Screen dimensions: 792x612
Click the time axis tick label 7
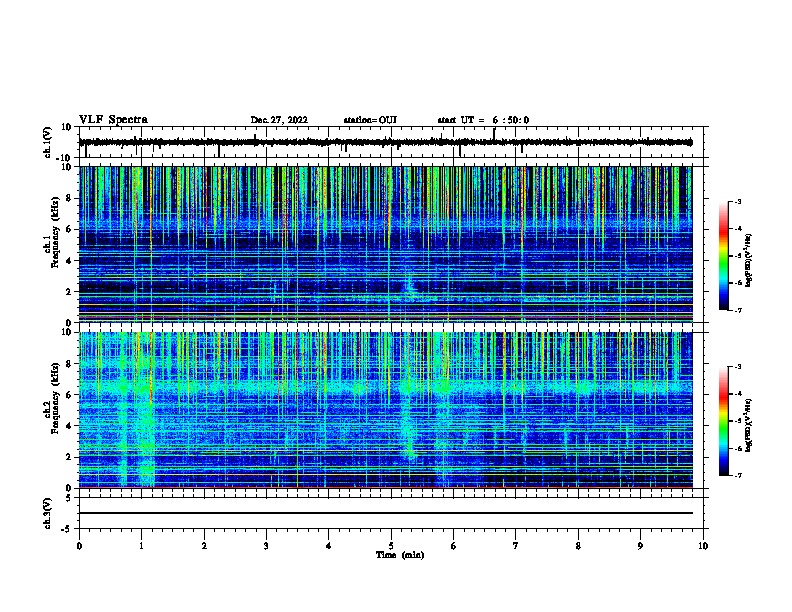tap(516, 546)
